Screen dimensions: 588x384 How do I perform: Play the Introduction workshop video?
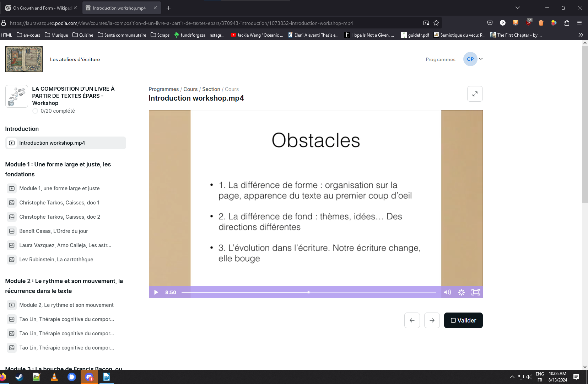click(156, 292)
